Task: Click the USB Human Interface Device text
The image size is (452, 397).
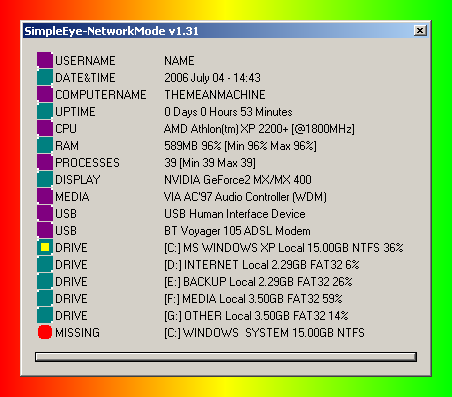Action: (x=235, y=214)
